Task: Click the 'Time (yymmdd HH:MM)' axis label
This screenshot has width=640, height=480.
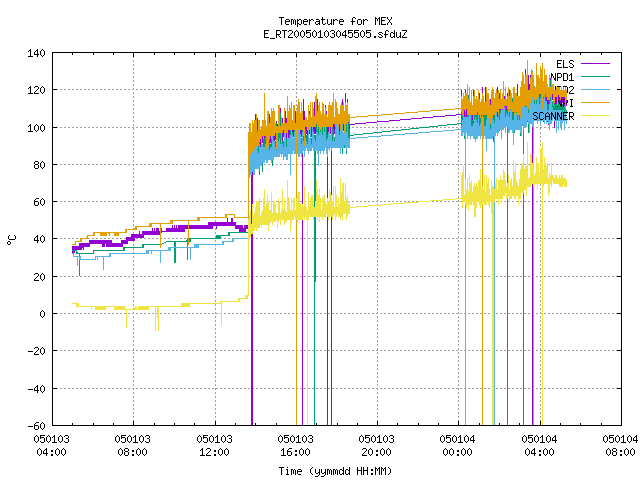Action: (x=335, y=471)
